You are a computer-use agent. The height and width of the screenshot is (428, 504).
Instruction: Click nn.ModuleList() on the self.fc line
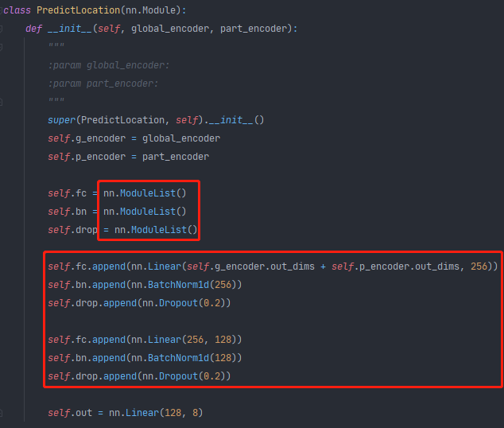pos(145,193)
